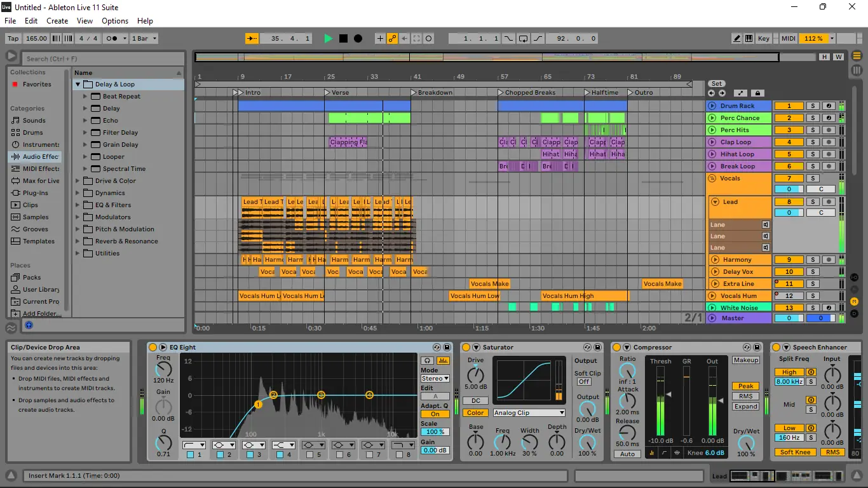Viewport: 868px width, 488px height.
Task: Collapse the Lead track lanes
Action: [715, 202]
